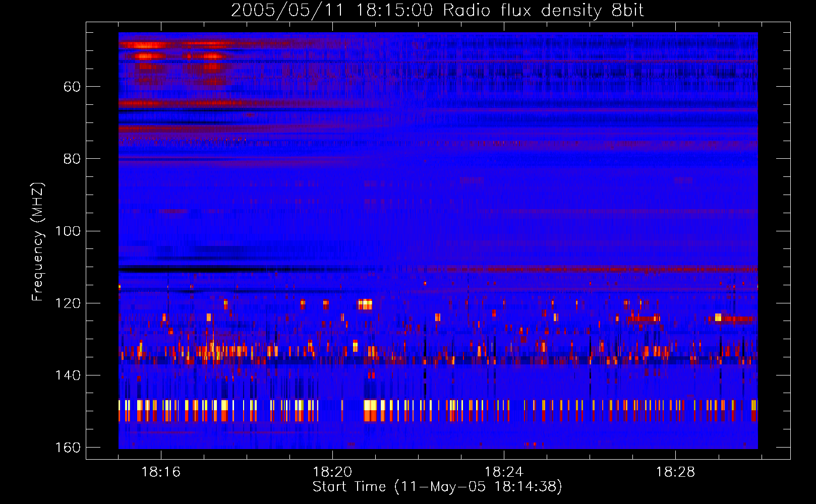
Task: Click the 18:20 time tick label
Action: point(332,472)
